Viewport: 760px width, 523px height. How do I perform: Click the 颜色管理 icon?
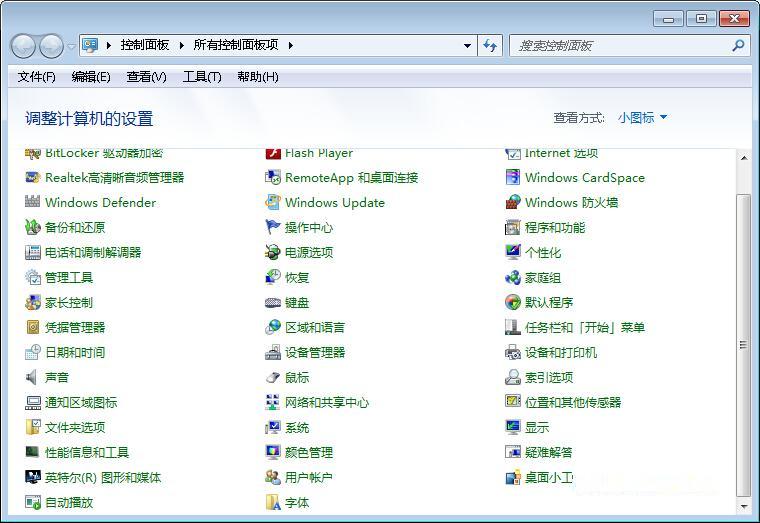(x=273, y=452)
